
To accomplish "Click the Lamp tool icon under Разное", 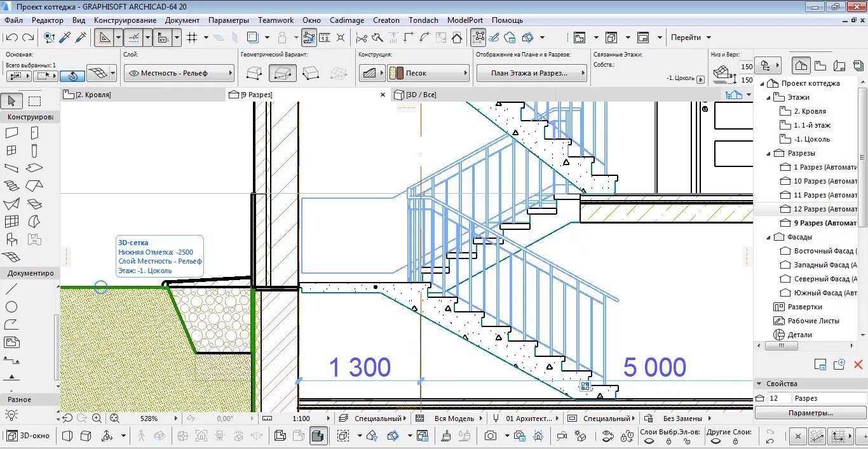I will (11, 415).
